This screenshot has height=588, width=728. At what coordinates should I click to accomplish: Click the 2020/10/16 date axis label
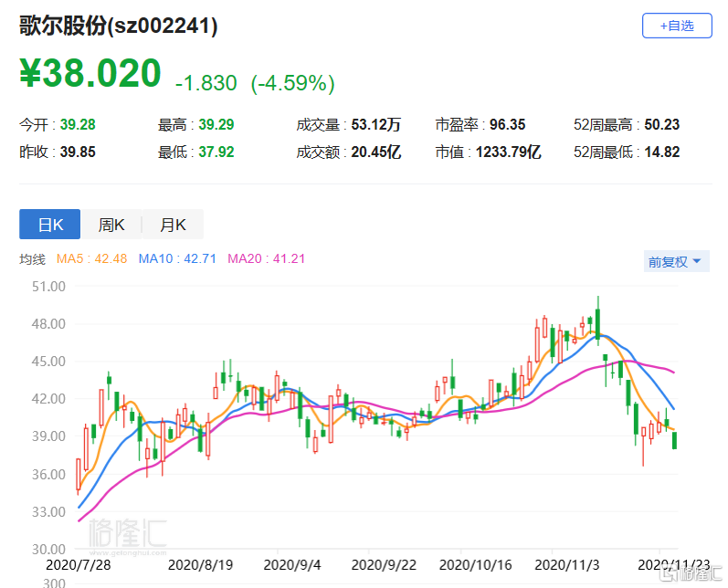coord(475,565)
